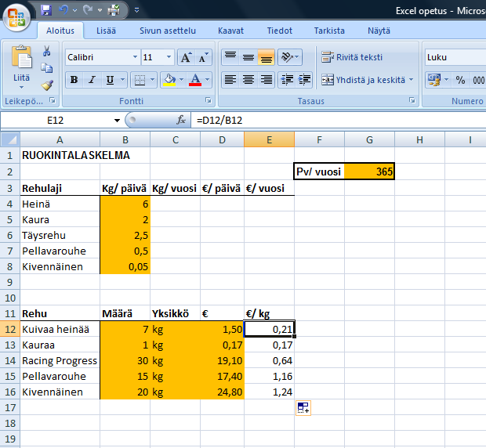Image resolution: width=486 pixels, height=448 pixels.
Task: Paste using the Liitä clipboard icon
Action: click(21, 56)
